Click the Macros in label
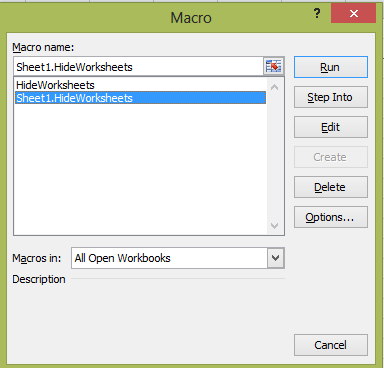The width and height of the screenshot is (384, 368). pos(37,258)
